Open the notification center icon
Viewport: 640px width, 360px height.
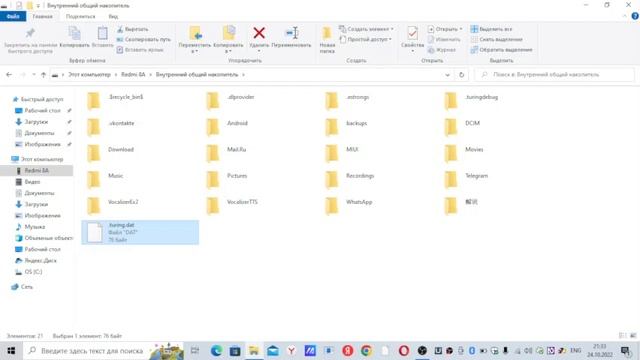click(x=625, y=351)
